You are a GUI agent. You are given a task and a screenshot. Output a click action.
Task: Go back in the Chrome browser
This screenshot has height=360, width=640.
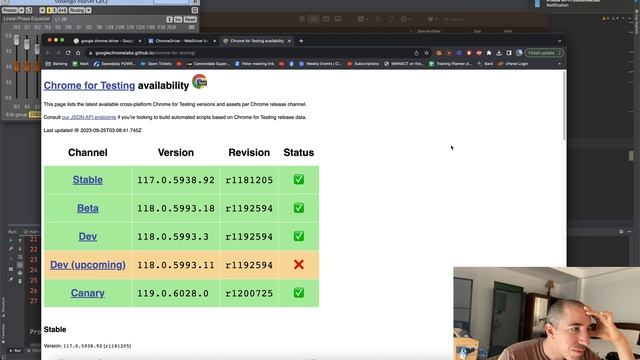click(x=48, y=53)
